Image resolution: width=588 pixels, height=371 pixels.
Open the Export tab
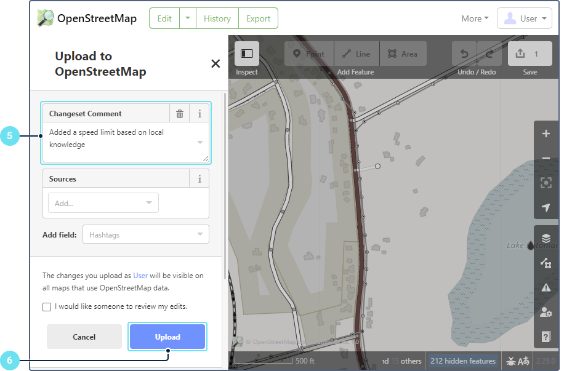pos(258,18)
